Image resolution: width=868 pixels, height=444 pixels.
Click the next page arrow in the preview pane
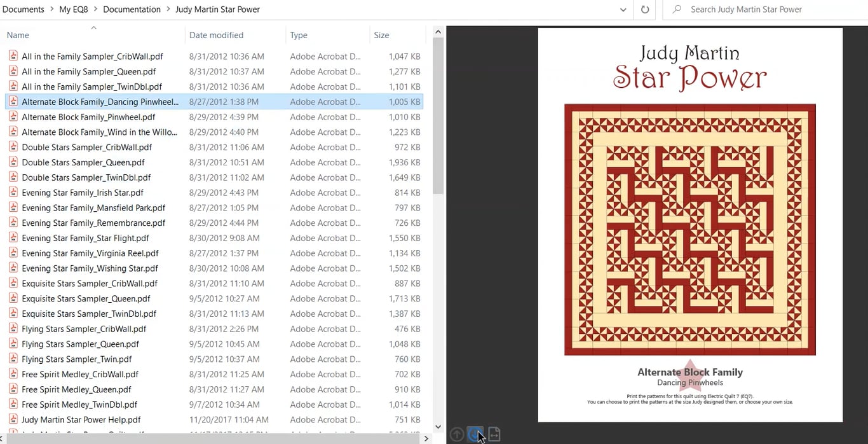(x=475, y=434)
